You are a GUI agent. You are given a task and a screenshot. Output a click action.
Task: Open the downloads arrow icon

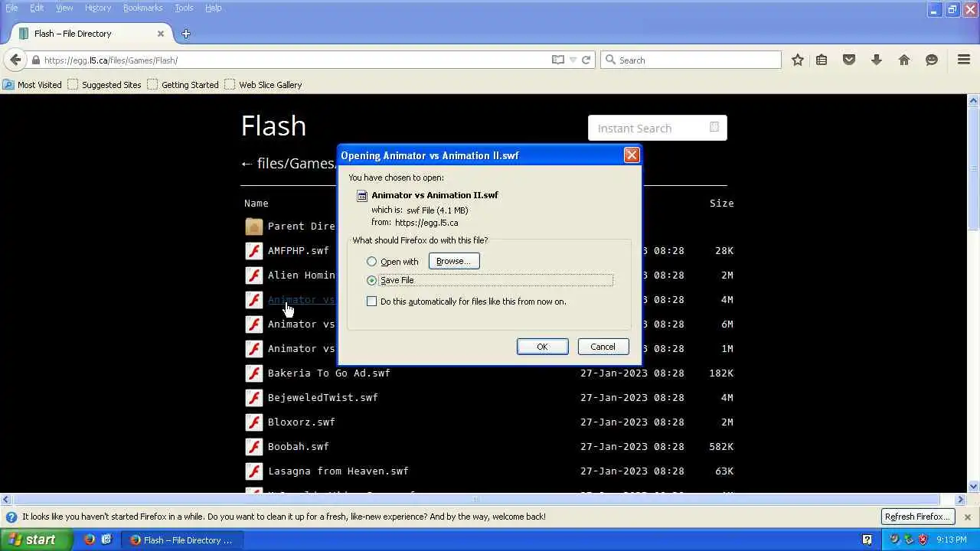[x=877, y=60]
